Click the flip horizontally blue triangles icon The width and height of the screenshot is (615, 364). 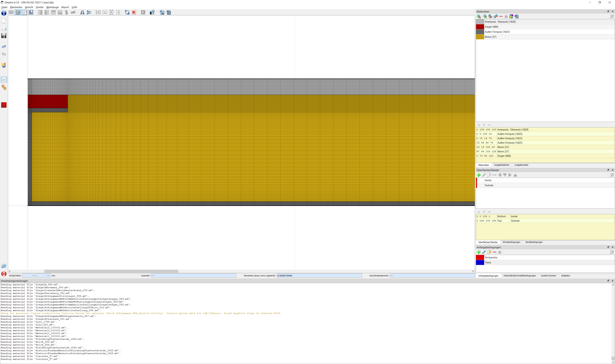89,12
